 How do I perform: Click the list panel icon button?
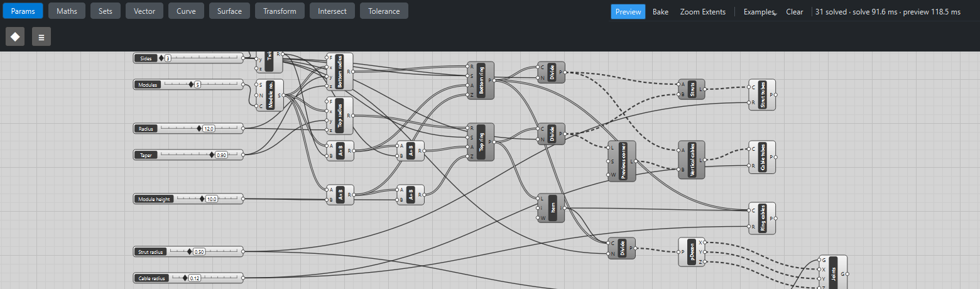pyautogui.click(x=41, y=36)
